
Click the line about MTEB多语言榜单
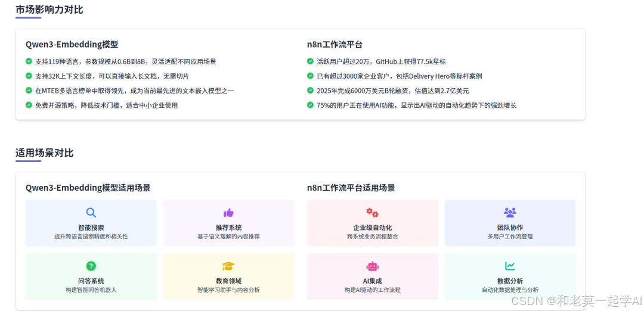point(135,91)
